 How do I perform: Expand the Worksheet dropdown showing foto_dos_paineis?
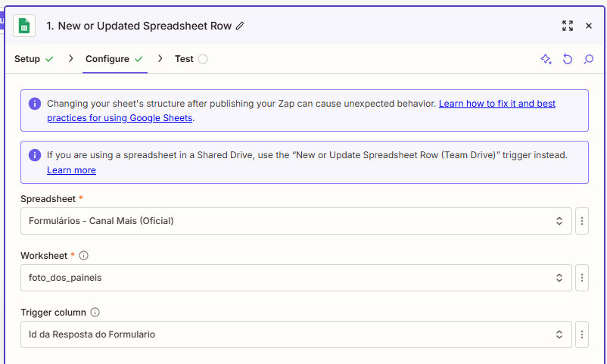pos(296,278)
